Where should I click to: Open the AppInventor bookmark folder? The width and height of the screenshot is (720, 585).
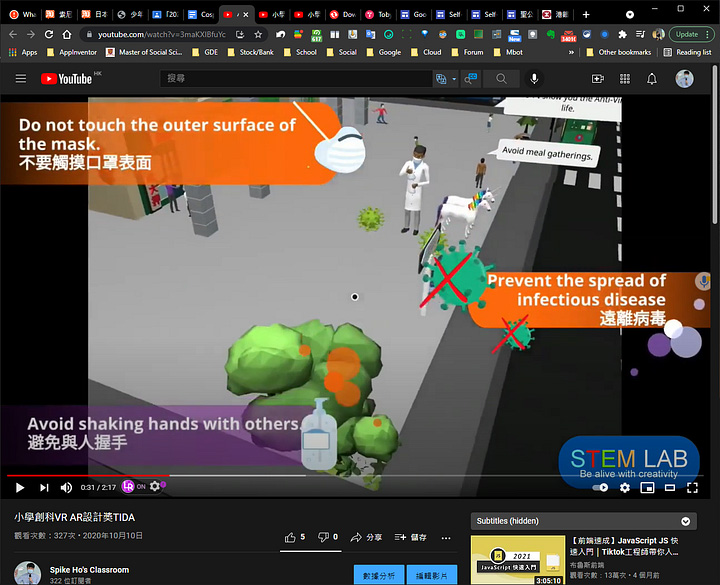click(76, 52)
